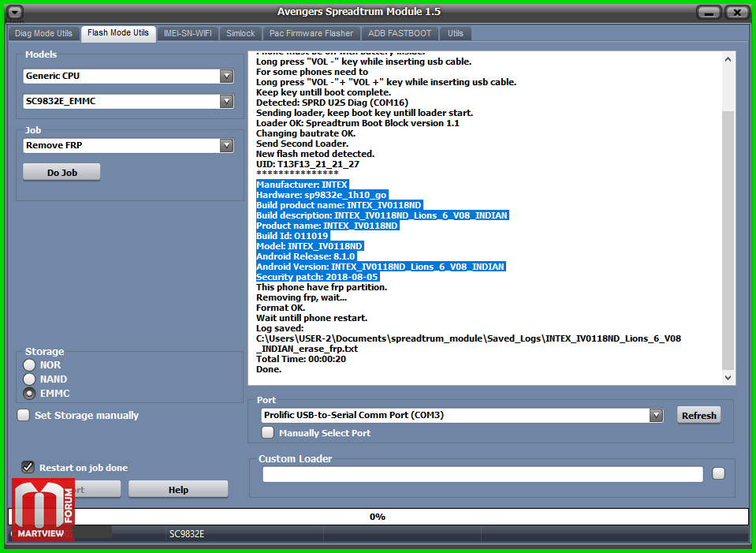Click the Refresh ports button
The width and height of the screenshot is (756, 553).
click(698, 415)
